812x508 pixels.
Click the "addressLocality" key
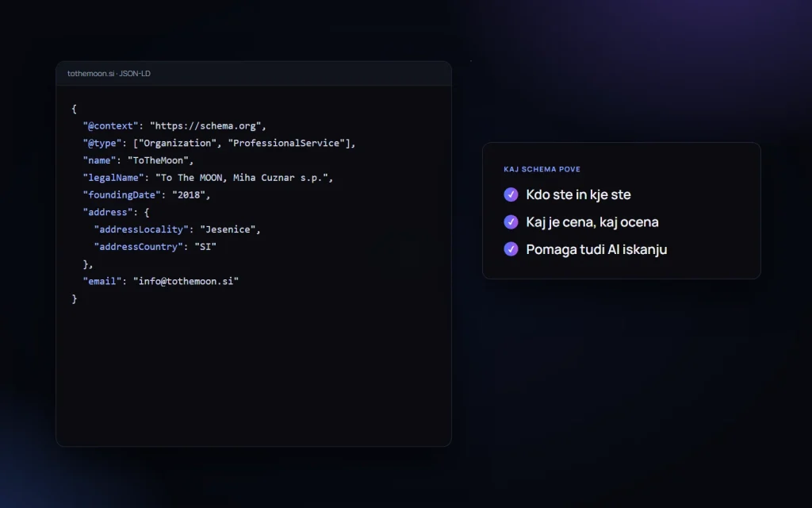(x=141, y=229)
